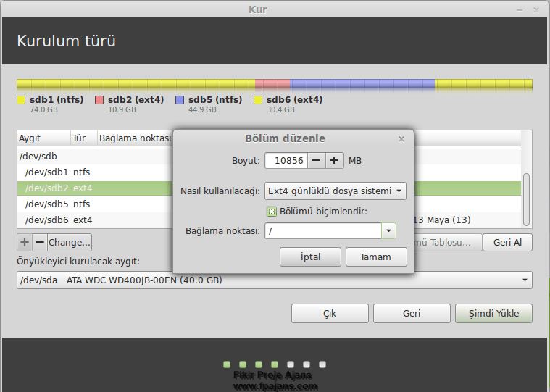
Task: Remove selected partition with minus icon
Action: [40, 242]
